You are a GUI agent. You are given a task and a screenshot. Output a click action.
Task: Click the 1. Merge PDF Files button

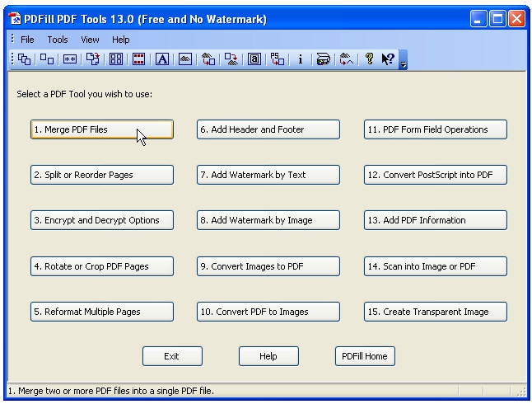102,129
